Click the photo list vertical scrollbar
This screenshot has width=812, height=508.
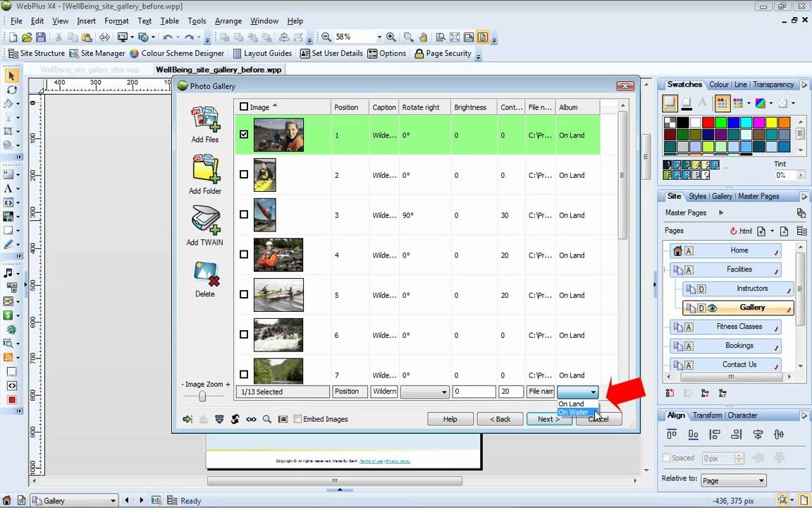click(x=623, y=176)
